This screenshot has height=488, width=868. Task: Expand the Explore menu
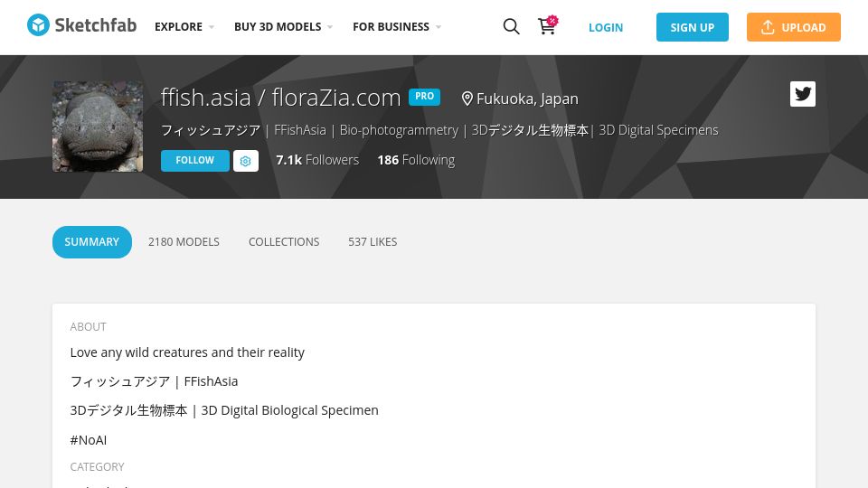pos(184,26)
